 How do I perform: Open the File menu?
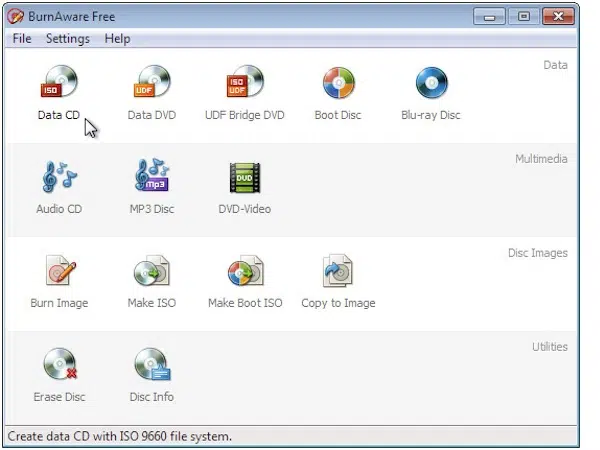22,39
